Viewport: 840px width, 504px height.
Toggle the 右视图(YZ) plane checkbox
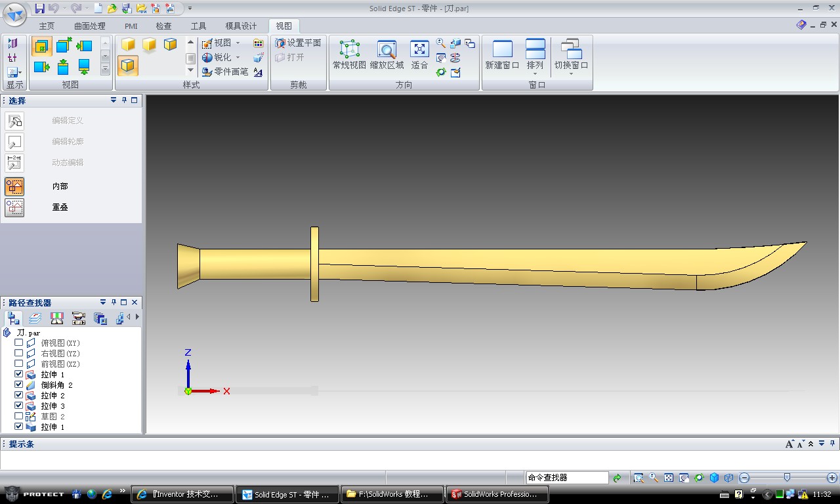[19, 353]
